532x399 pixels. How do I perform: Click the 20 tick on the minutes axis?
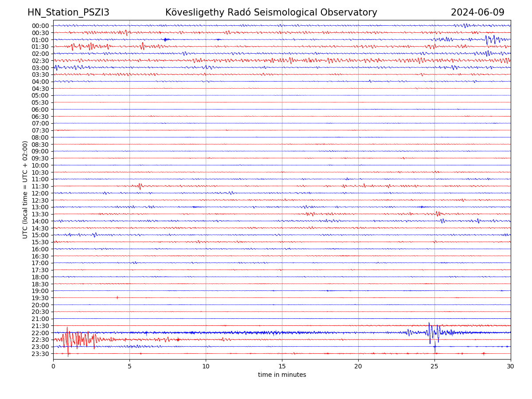(x=358, y=366)
